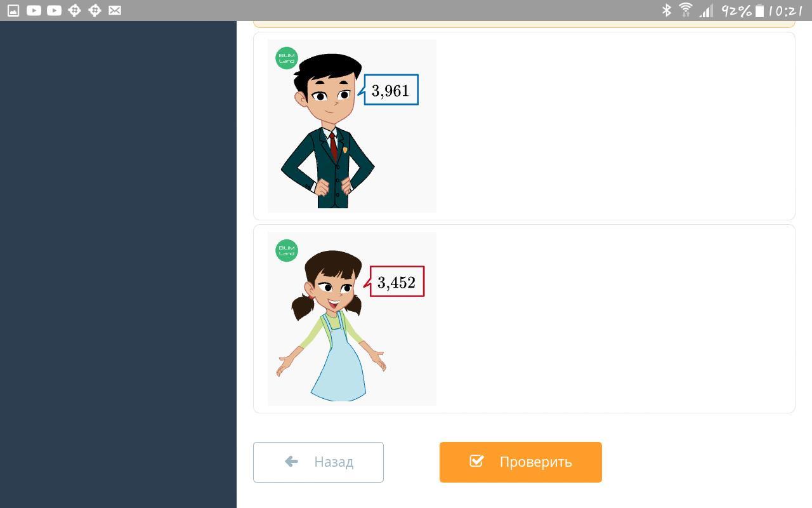This screenshot has width=812, height=508.
Task: Tap the clock showing 10:21
Action: click(785, 10)
